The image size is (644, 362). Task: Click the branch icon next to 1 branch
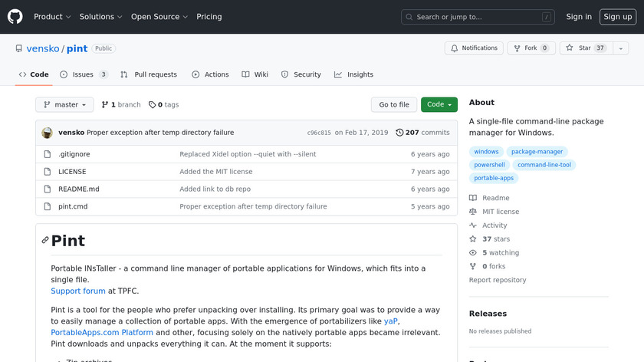[x=105, y=105]
